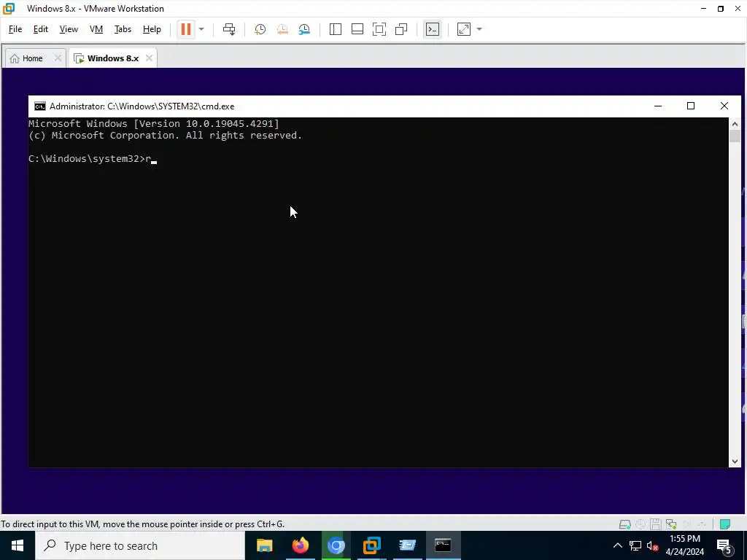Open the clock and date flyout
747x560 pixels.
[x=685, y=545]
